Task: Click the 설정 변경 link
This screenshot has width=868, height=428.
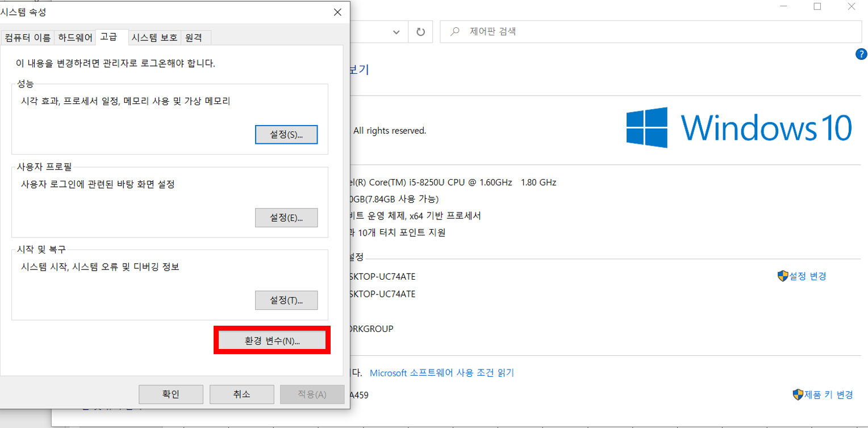Action: click(x=808, y=276)
